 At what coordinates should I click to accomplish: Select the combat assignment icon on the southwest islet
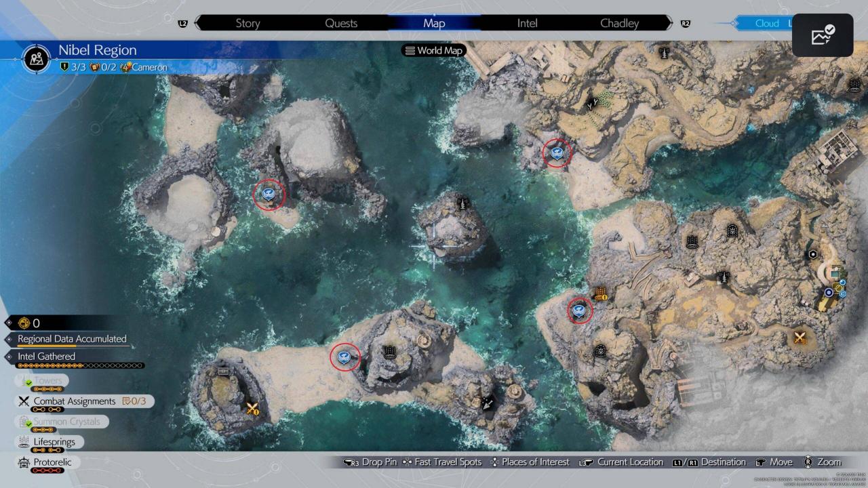[x=254, y=408]
